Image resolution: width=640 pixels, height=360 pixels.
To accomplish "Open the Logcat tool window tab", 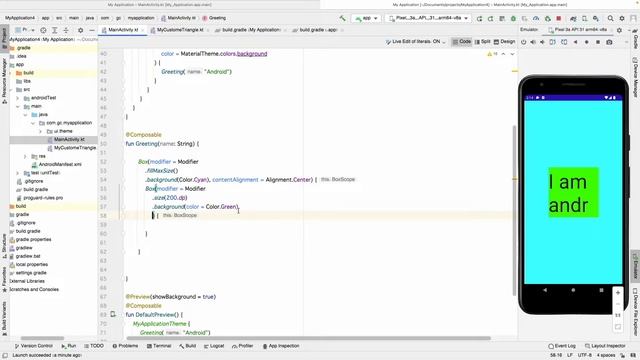I will pyautogui.click(x=213, y=346).
